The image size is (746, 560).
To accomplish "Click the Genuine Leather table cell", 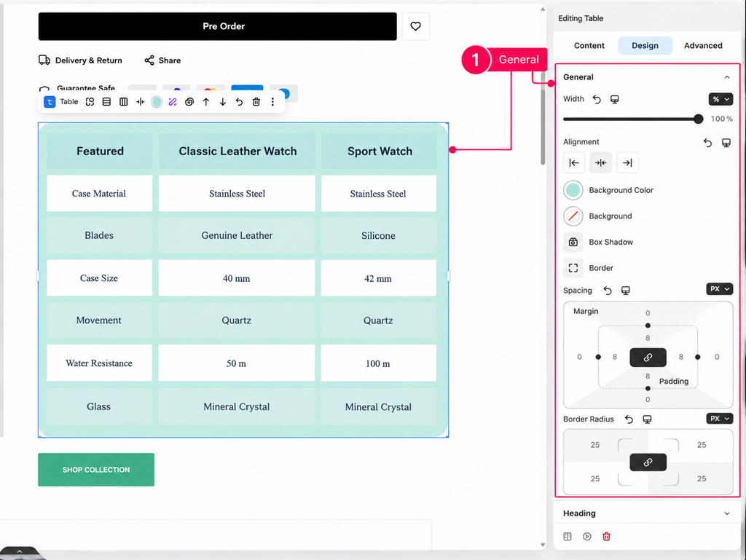I will 237,236.
